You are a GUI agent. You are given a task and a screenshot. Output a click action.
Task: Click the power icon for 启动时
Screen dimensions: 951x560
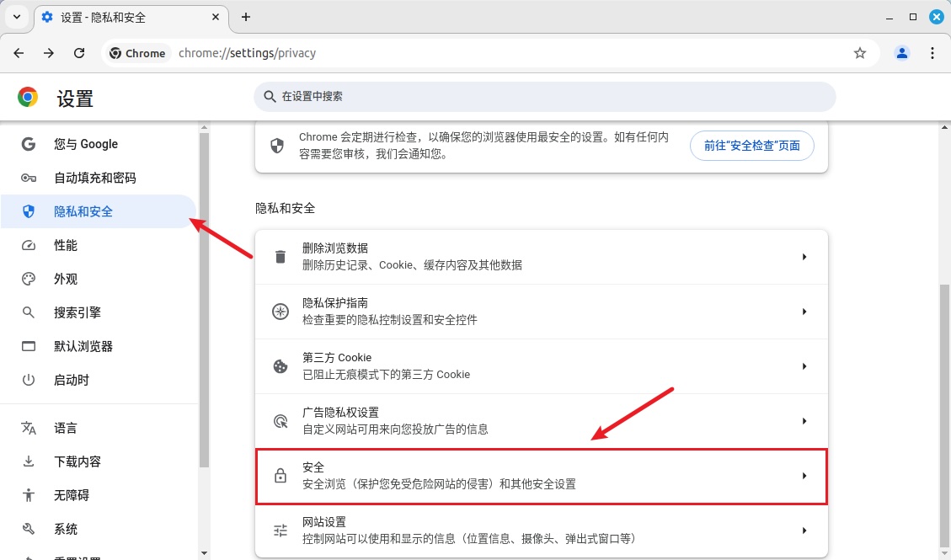click(x=29, y=380)
